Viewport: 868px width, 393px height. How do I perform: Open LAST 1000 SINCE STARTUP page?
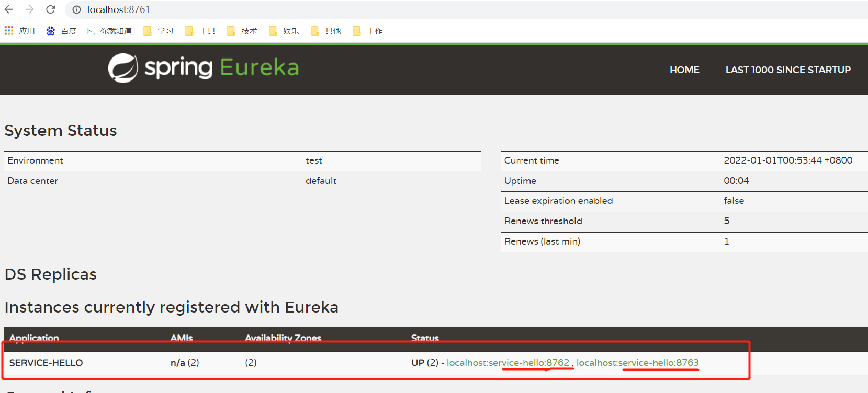(788, 70)
